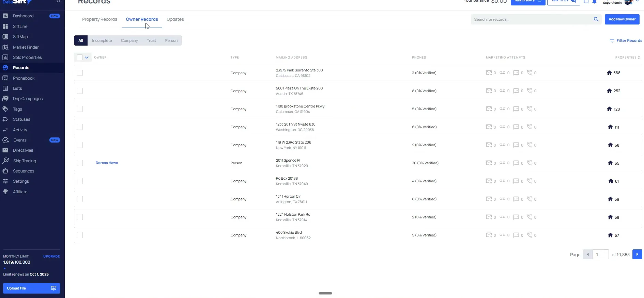Click the Upload File button

pyautogui.click(x=31, y=288)
